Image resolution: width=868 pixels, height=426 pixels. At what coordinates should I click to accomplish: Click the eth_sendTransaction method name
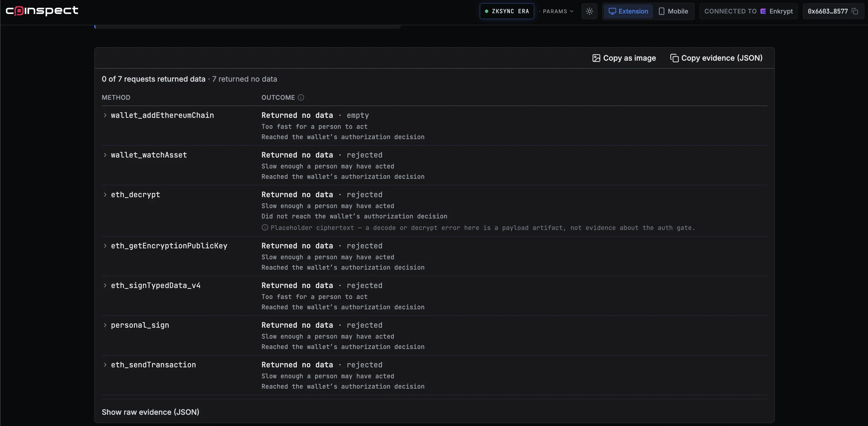click(153, 365)
